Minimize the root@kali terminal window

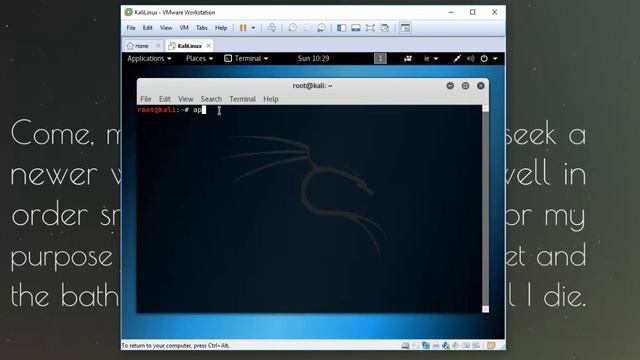[x=450, y=86]
